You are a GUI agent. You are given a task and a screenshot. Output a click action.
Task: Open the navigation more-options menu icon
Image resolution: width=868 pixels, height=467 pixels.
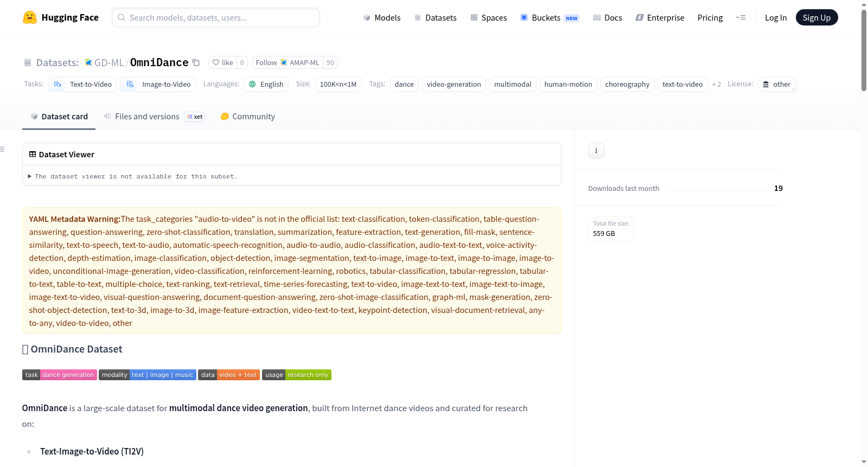[x=741, y=17]
